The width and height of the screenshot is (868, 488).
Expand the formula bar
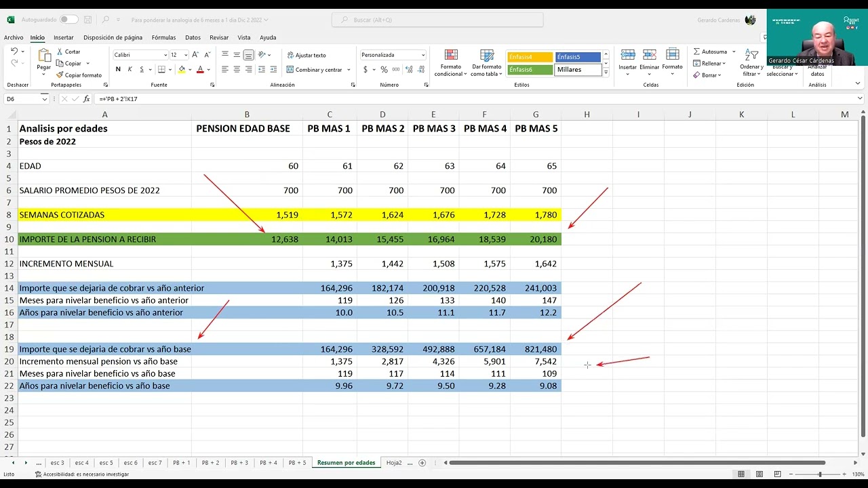(860, 99)
